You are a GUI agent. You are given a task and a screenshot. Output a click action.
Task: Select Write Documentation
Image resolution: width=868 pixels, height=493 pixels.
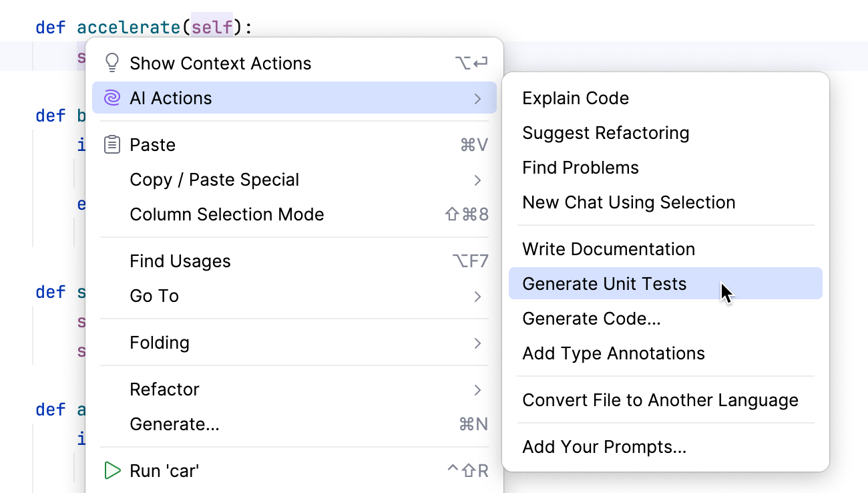click(608, 249)
